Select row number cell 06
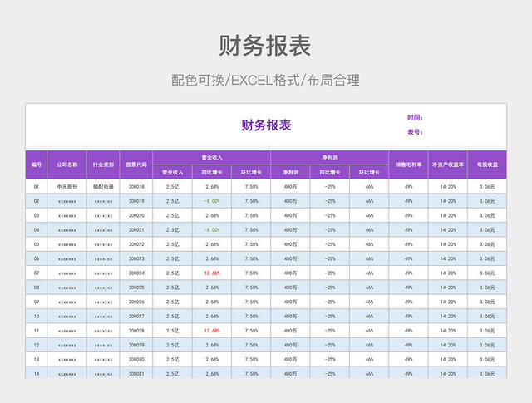Screen dimensions: 532x403 pyautogui.click(x=37, y=258)
